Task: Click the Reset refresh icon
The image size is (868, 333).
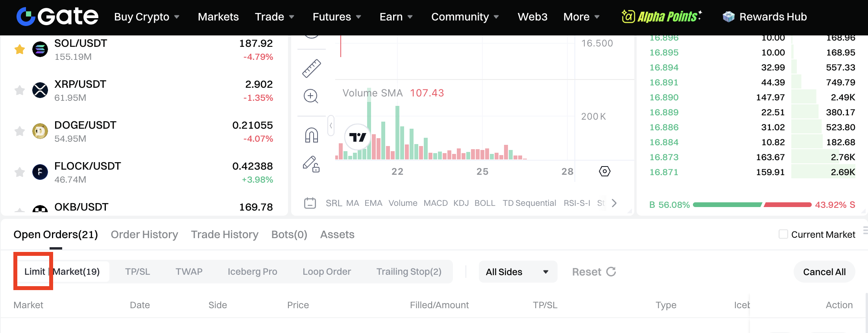Action: [x=611, y=272]
